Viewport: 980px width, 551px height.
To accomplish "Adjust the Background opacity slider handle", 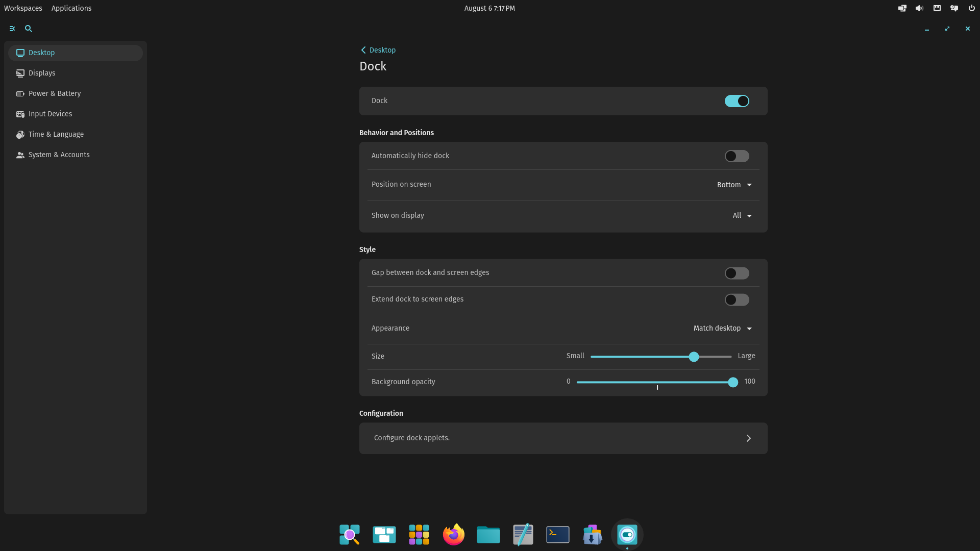I will pos(733,383).
